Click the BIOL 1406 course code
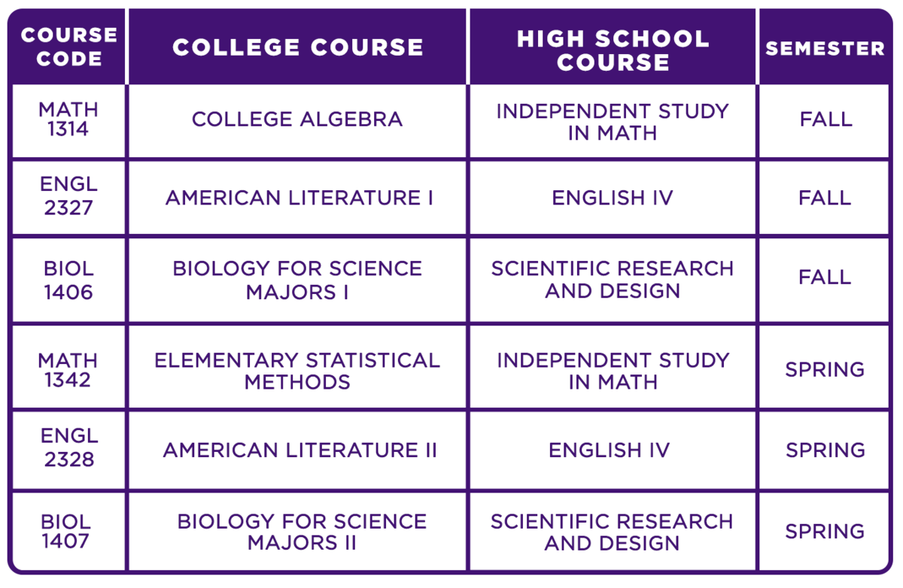 (x=68, y=280)
